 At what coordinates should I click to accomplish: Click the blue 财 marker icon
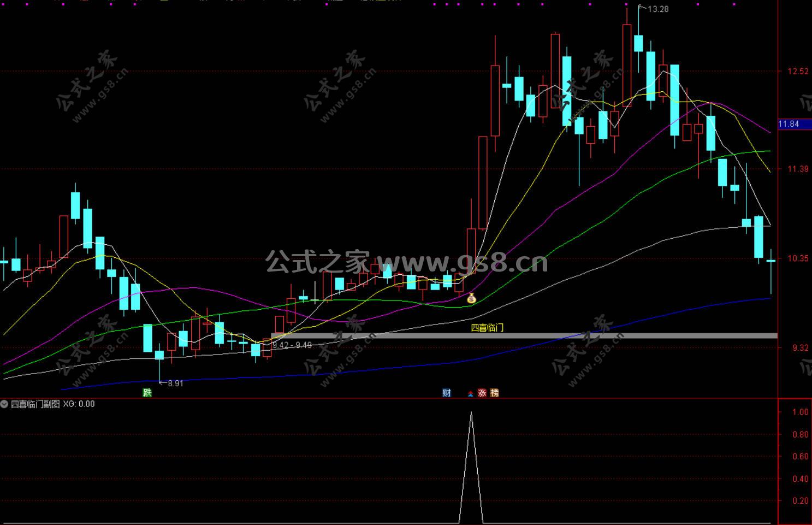pyautogui.click(x=447, y=392)
